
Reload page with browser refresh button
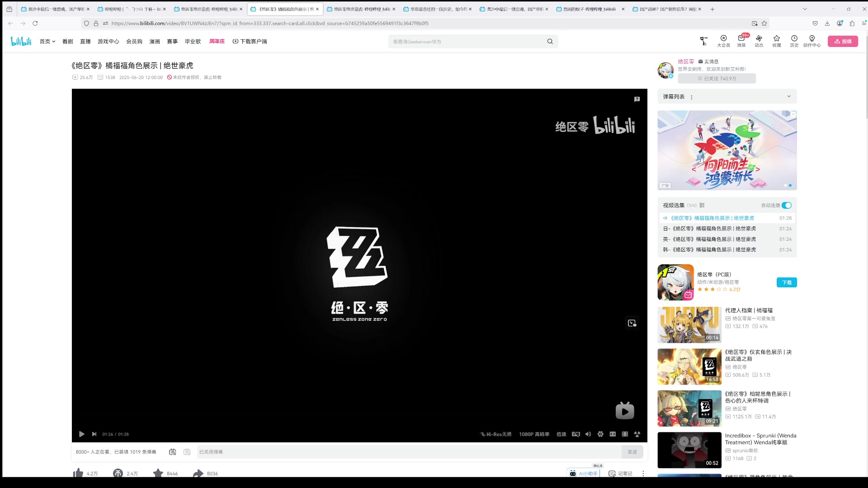tap(35, 23)
